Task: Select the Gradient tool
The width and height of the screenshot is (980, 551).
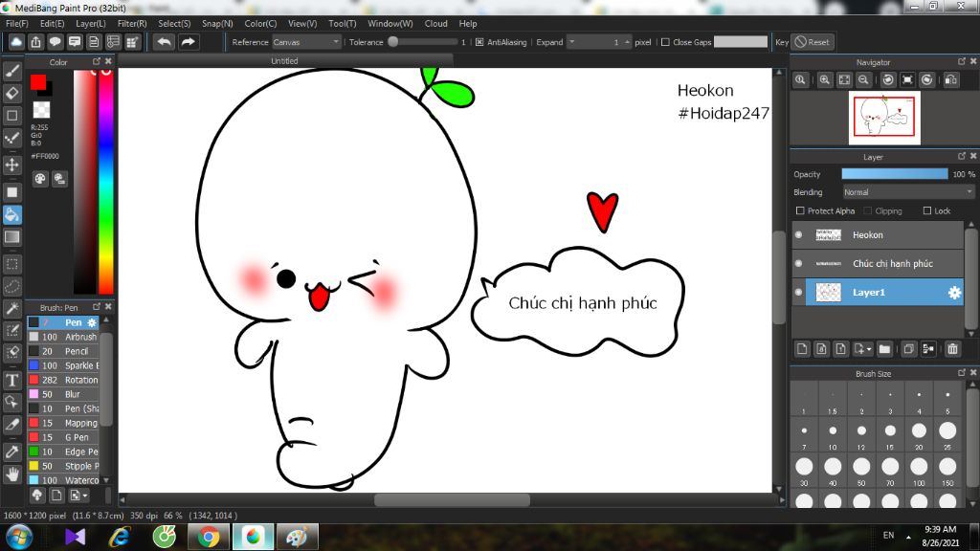Action: point(11,237)
